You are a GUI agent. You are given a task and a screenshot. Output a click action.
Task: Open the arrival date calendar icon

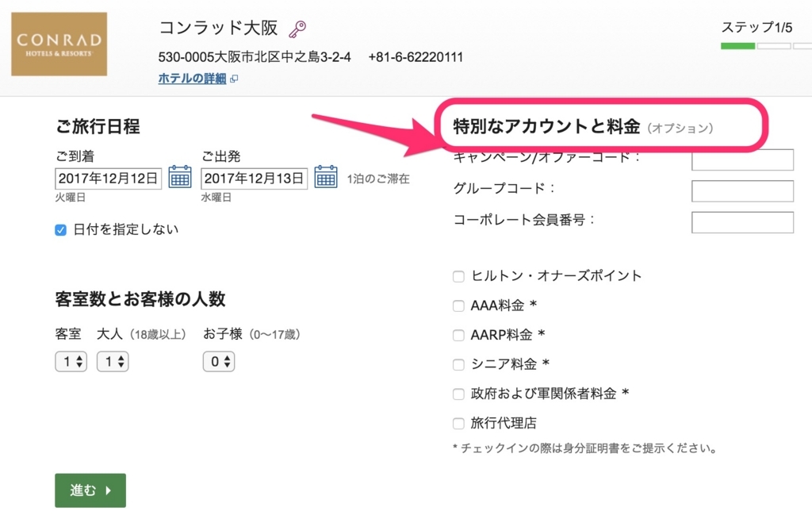tap(180, 177)
